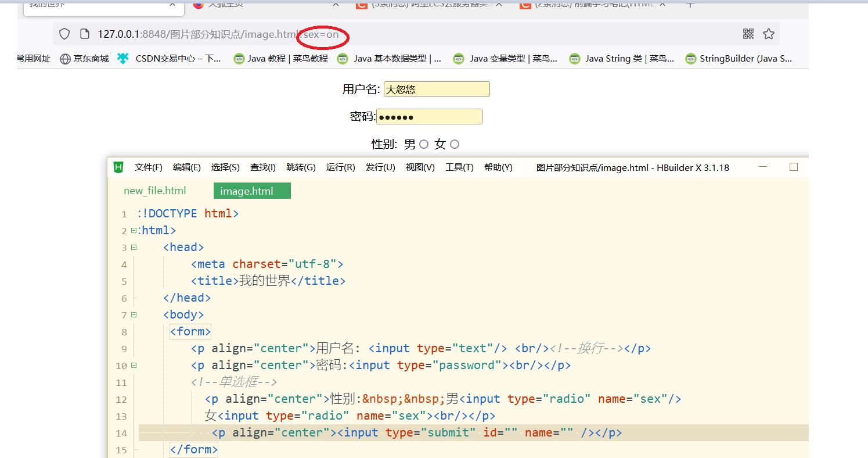Image resolution: width=868 pixels, height=458 pixels.
Task: Open the 京东商城 bookmark
Action: point(85,59)
